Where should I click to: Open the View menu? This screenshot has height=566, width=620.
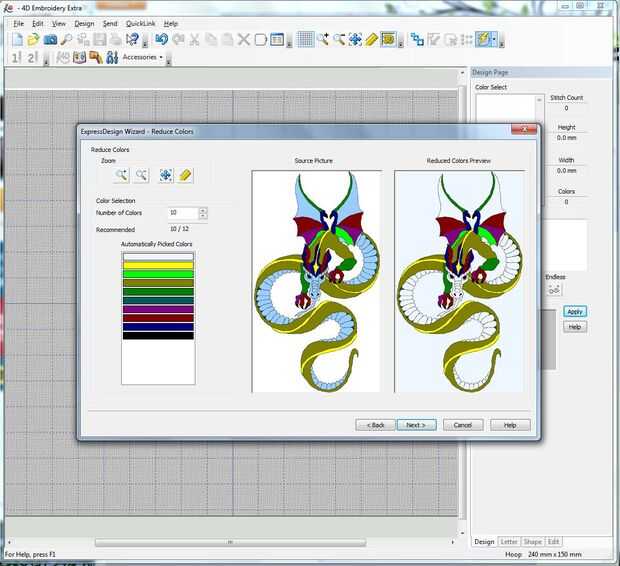click(x=59, y=23)
